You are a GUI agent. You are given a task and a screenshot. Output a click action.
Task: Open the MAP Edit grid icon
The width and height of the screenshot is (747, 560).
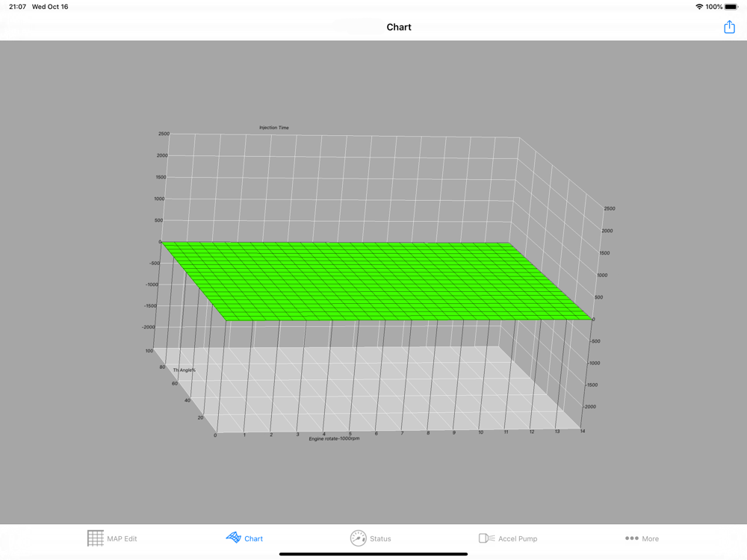click(x=96, y=538)
